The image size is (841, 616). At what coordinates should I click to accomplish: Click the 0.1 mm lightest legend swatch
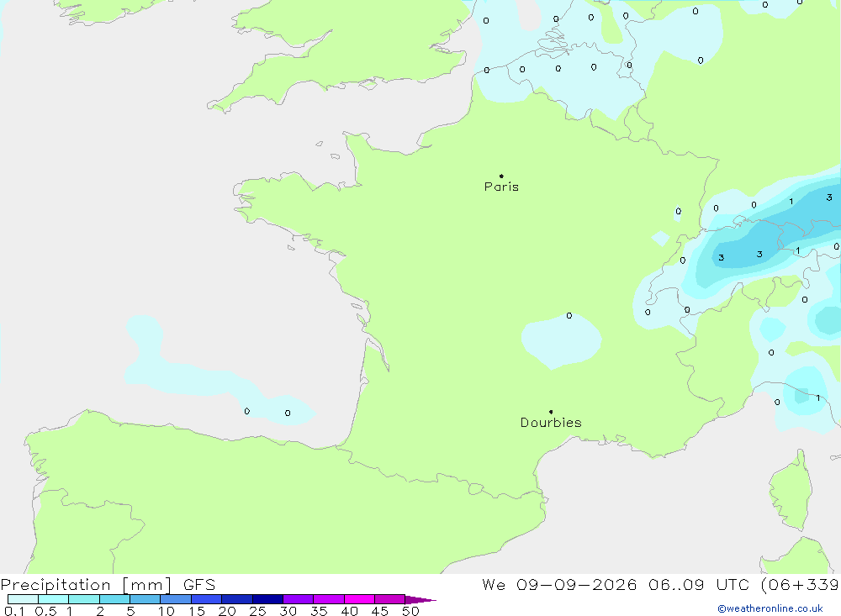tap(23, 599)
